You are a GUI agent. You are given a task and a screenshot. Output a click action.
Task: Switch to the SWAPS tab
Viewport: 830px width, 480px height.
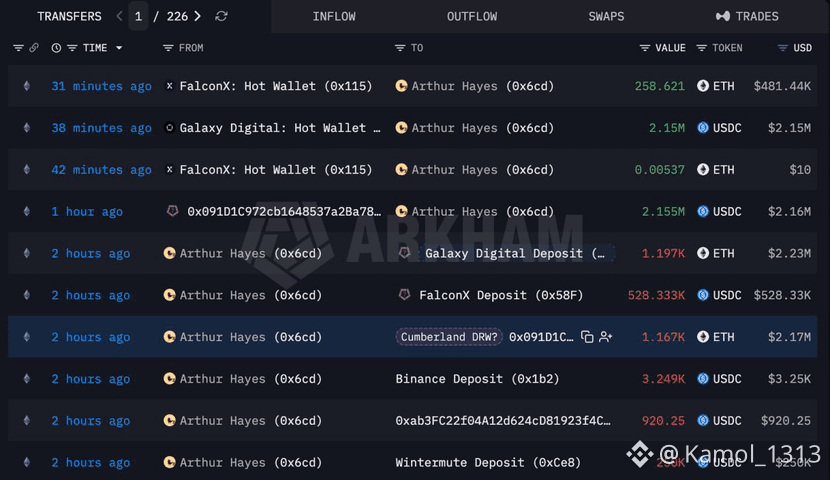tap(606, 16)
